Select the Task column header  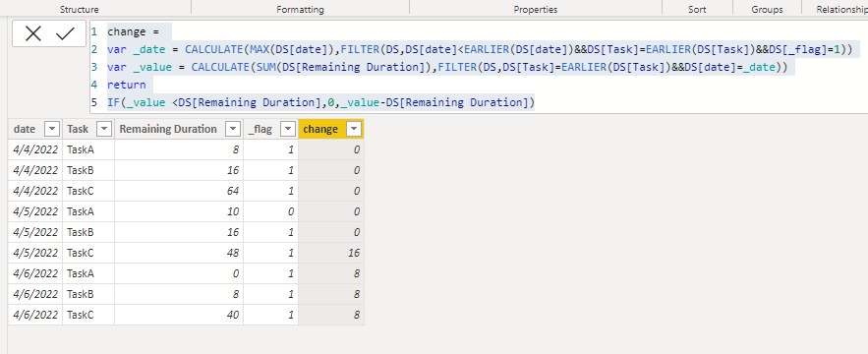pyautogui.click(x=88, y=129)
